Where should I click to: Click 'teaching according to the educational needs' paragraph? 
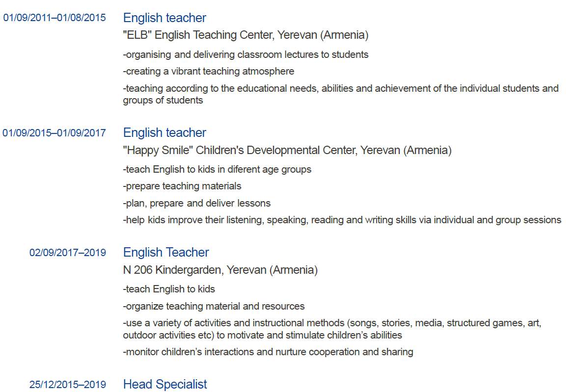[341, 94]
